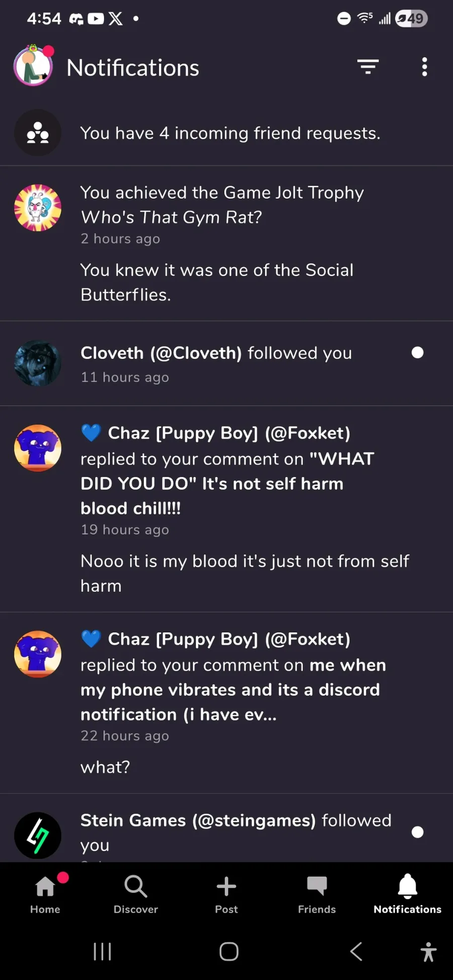Open the incoming friend requests icon
453x980 pixels.
[x=38, y=133]
